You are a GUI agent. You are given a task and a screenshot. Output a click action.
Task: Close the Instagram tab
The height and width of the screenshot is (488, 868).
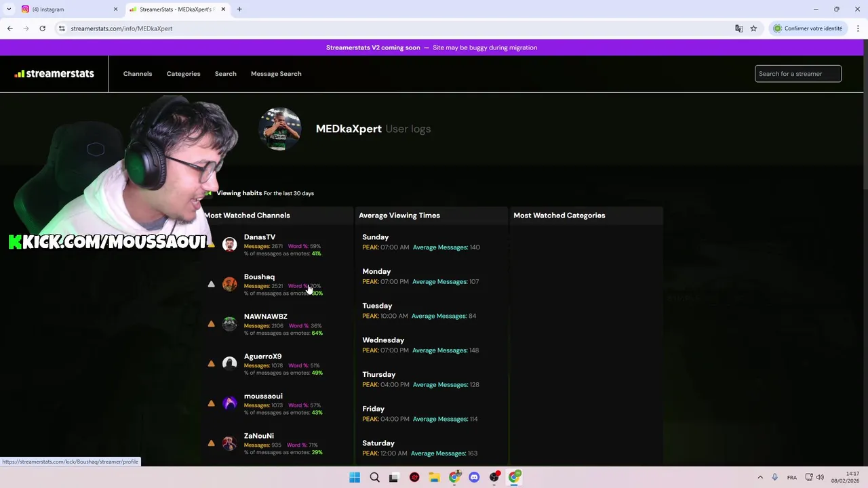(x=115, y=9)
